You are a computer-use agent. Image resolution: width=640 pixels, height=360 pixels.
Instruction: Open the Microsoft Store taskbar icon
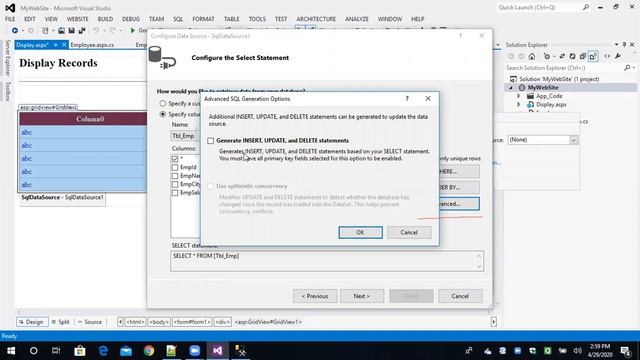coord(80,351)
